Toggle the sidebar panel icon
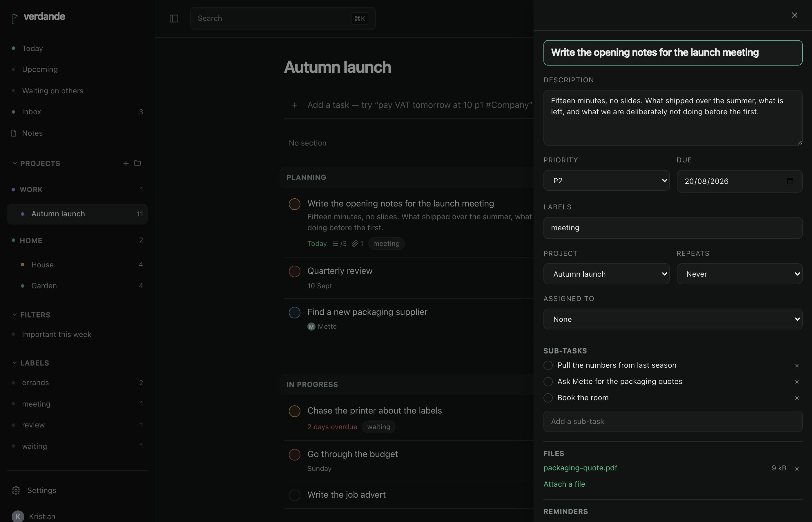This screenshot has height=522, width=812. pyautogui.click(x=174, y=19)
